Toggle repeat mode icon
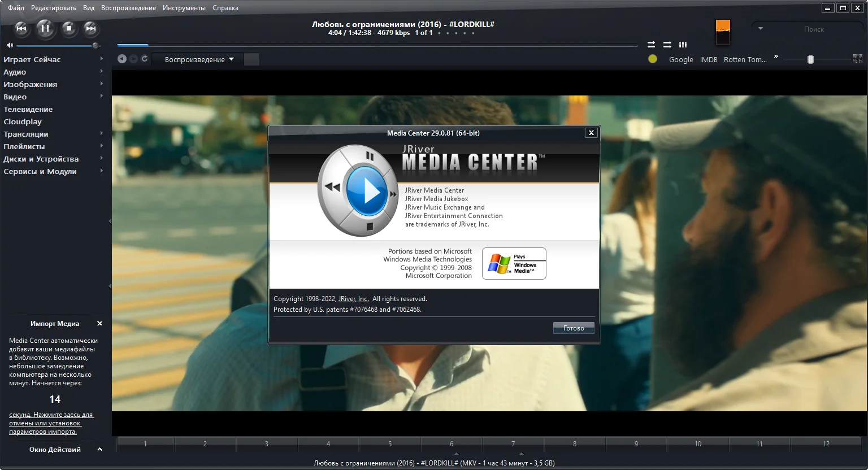Image resolution: width=868 pixels, height=470 pixels. tap(651, 45)
